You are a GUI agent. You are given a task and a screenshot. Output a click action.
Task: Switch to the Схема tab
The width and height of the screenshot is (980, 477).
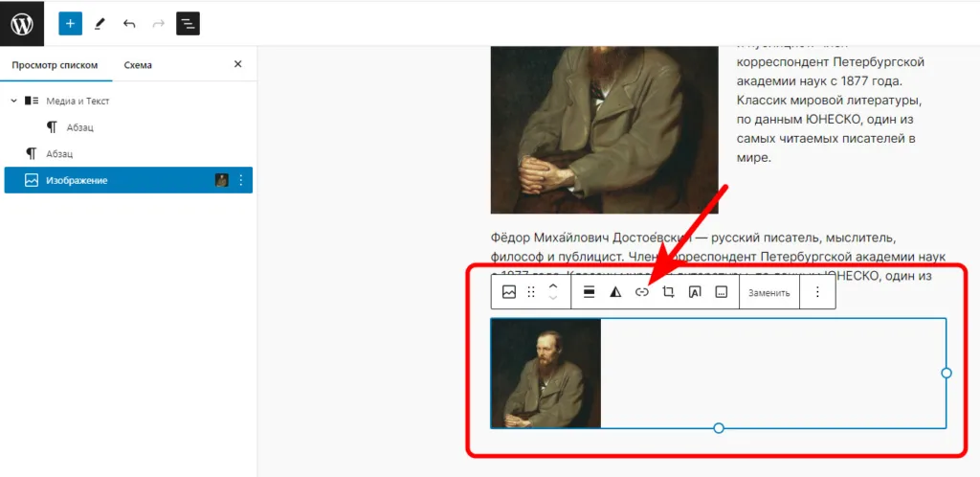[x=138, y=65]
